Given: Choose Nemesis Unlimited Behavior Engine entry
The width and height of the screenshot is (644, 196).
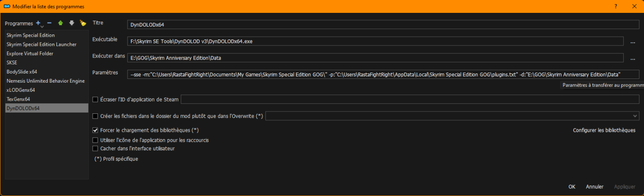Looking at the screenshot, I should point(45,81).
